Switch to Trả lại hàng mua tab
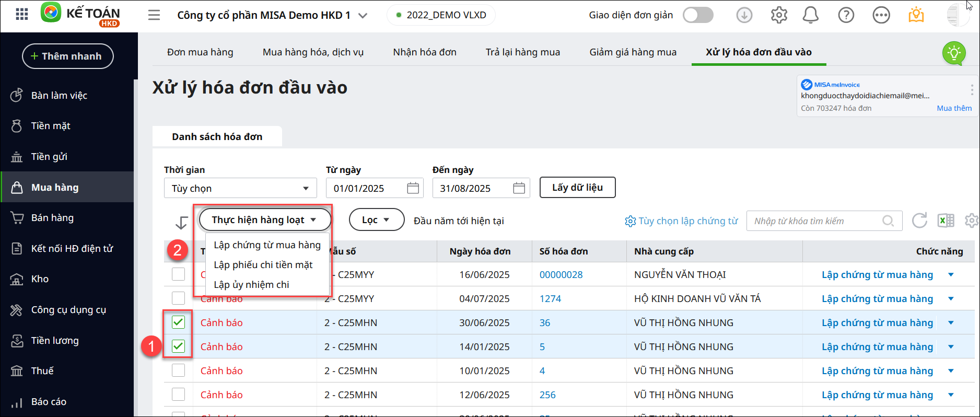 523,52
